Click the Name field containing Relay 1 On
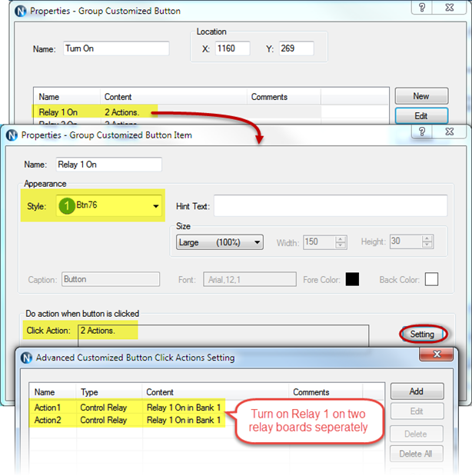472x476 pixels. point(108,165)
